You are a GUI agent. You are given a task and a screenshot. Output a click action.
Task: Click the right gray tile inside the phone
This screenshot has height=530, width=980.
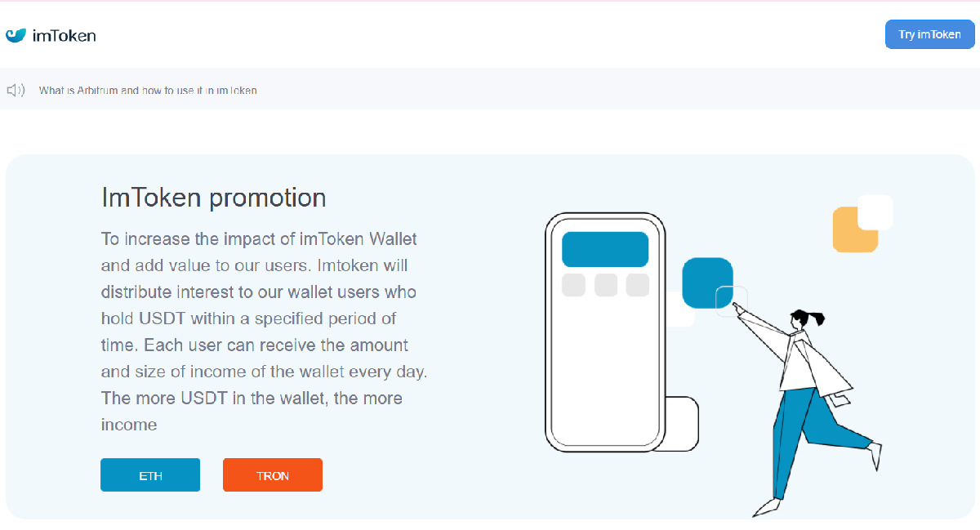click(x=637, y=285)
